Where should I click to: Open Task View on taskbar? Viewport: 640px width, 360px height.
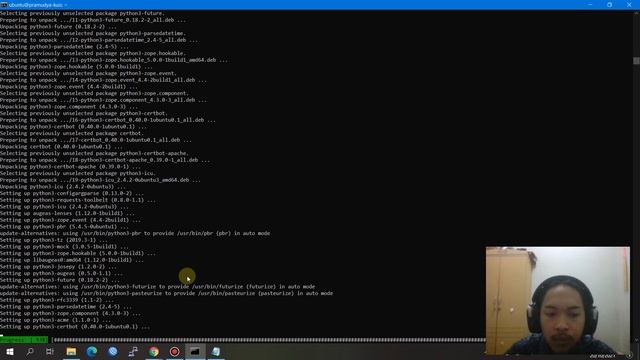pyautogui.click(x=50, y=351)
